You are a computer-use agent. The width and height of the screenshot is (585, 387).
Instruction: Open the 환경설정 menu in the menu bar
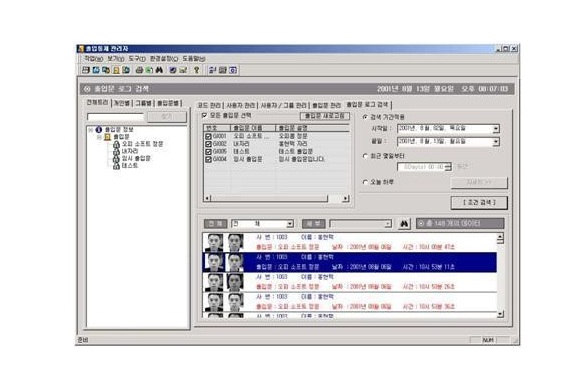click(163, 59)
